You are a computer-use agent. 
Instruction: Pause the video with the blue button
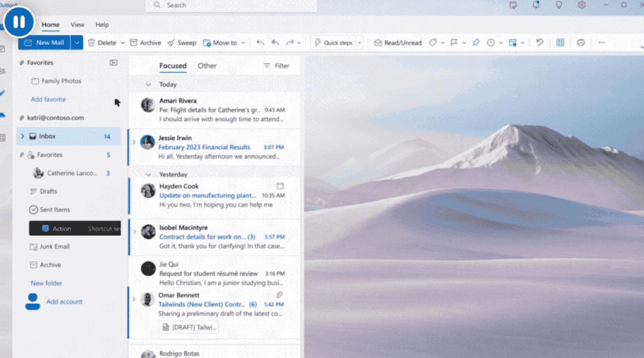[x=19, y=22]
